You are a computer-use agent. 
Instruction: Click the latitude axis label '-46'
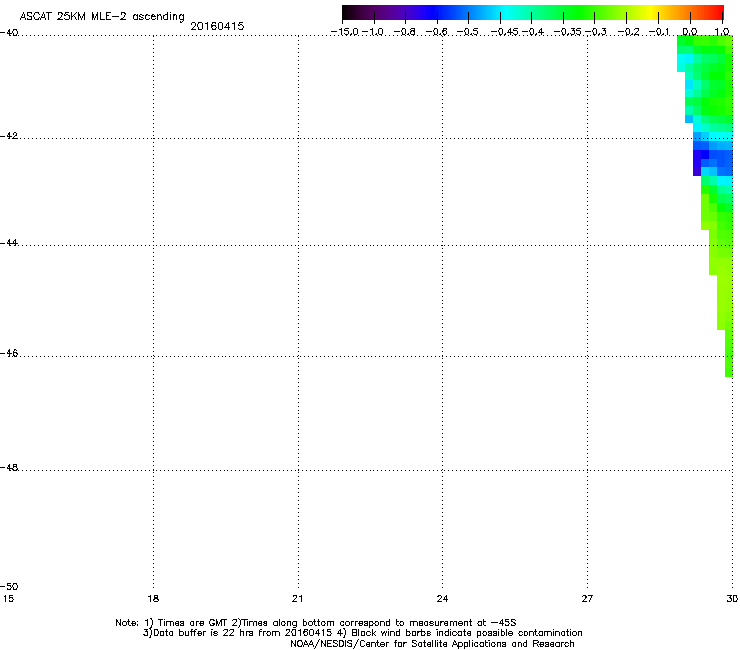(x=9, y=353)
